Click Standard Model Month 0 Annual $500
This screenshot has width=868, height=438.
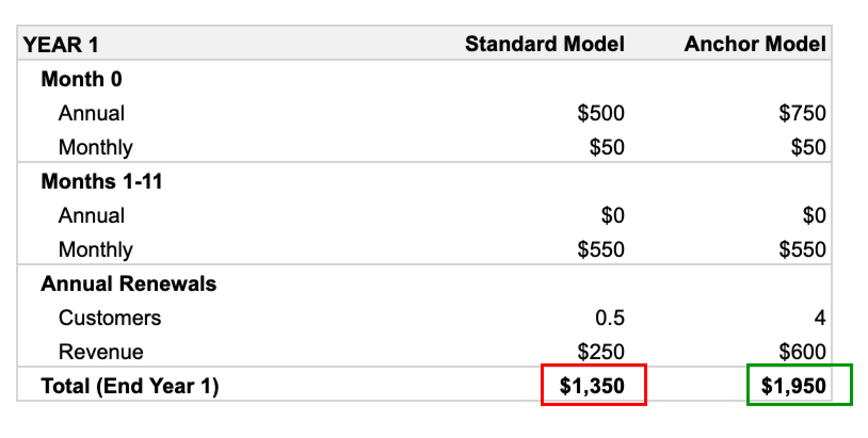(601, 113)
